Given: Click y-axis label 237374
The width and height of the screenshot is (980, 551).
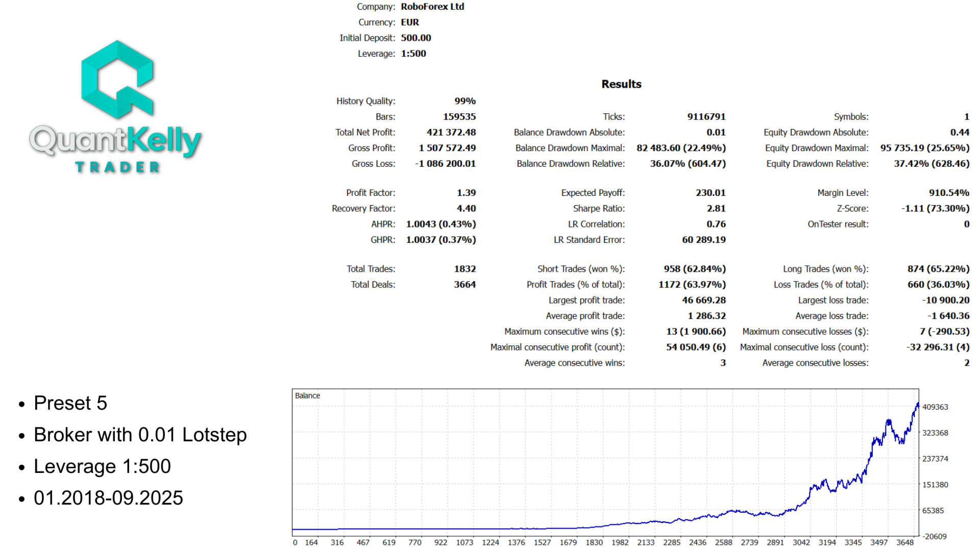Looking at the screenshot, I should tap(935, 459).
